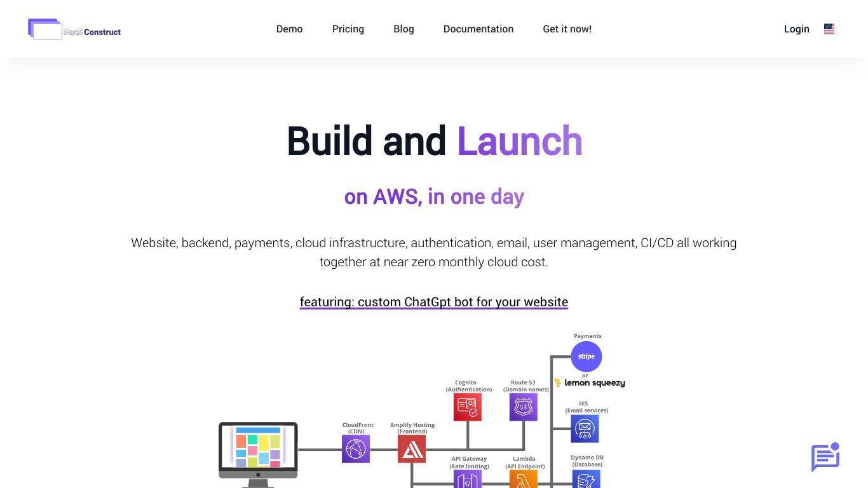Click the 'Amplify Hosting (Frontend)' label
Image resolution: width=868 pixels, height=488 pixels.
click(412, 428)
